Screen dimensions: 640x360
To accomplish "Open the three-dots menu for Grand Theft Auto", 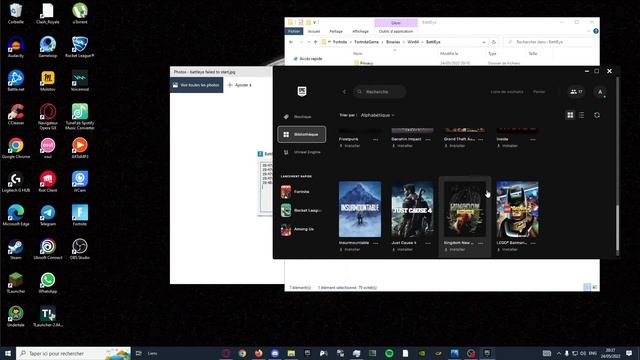I will [480, 140].
